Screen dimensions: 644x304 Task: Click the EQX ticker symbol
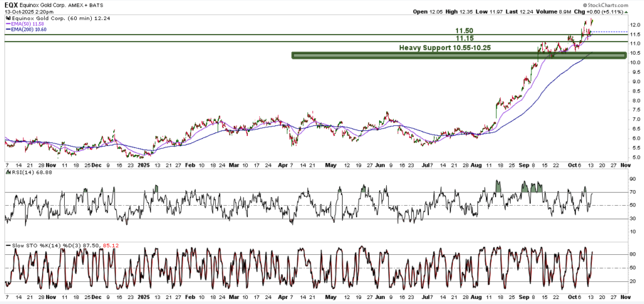tap(11, 5)
